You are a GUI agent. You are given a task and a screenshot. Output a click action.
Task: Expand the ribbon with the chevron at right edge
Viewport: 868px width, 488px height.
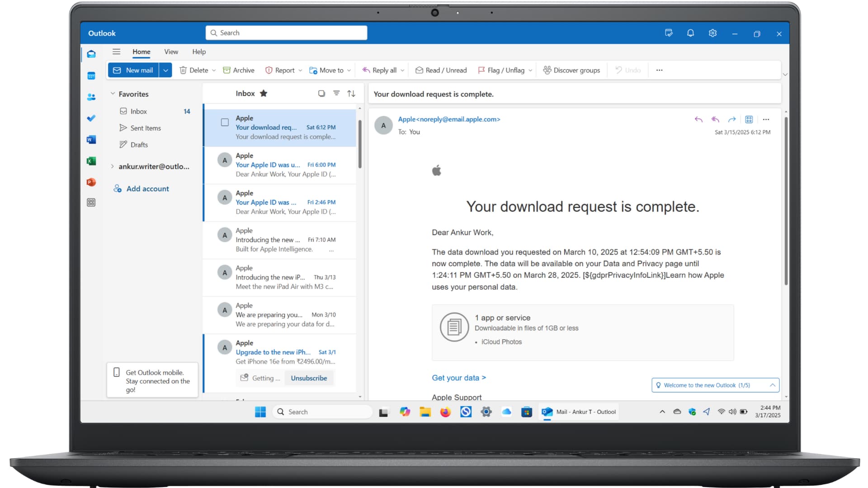785,75
